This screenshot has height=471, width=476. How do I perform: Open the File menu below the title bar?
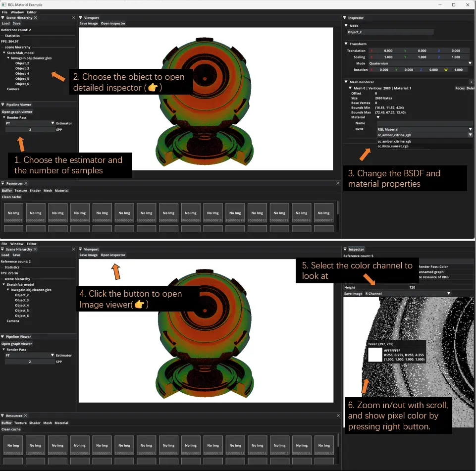[x=4, y=12]
